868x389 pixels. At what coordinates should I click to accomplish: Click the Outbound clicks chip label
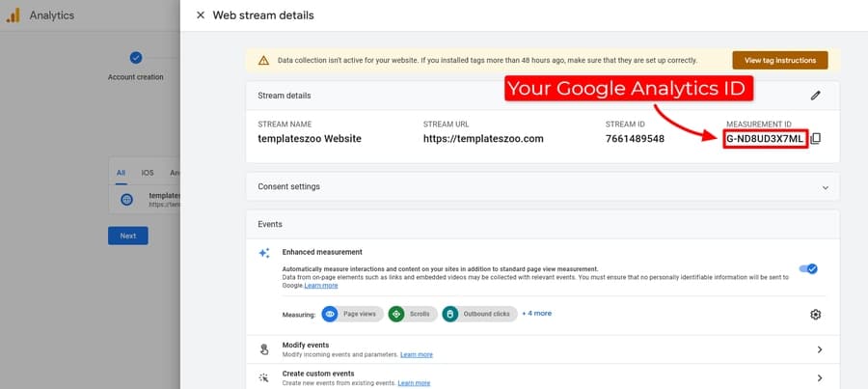[486, 315]
